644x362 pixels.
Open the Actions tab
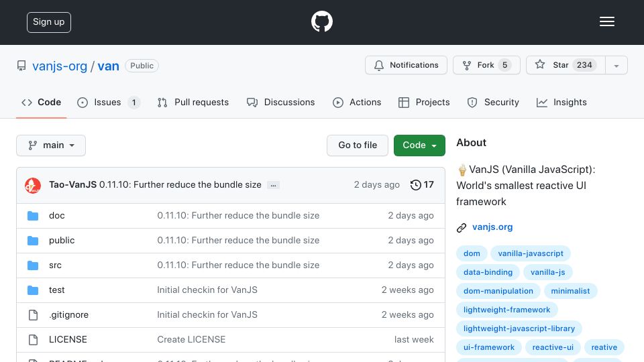(356, 102)
